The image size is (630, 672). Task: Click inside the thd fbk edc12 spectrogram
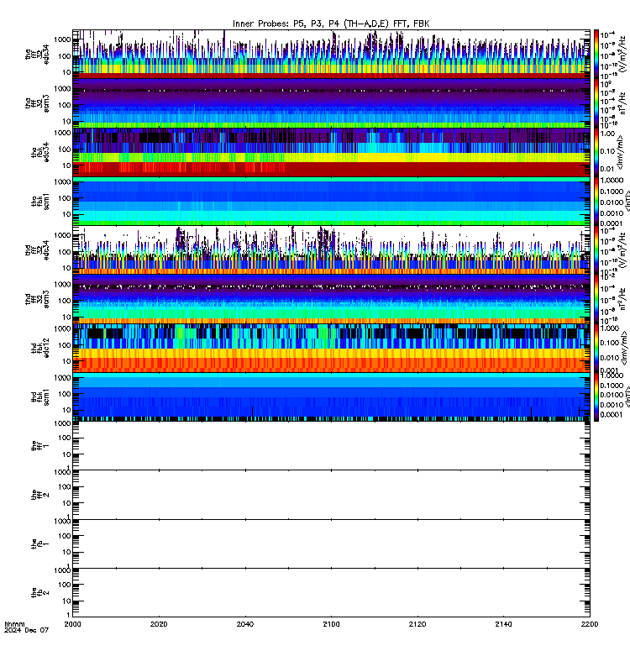[331, 348]
